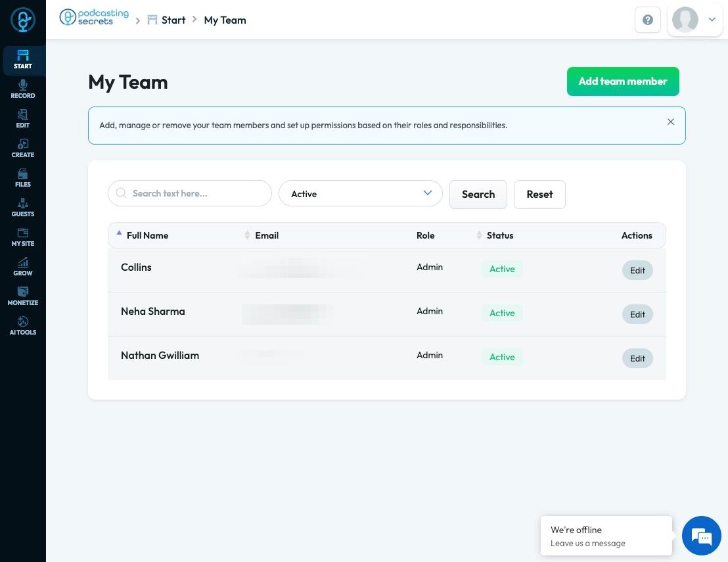Click the search text input field
The image size is (728, 562).
[x=189, y=193]
